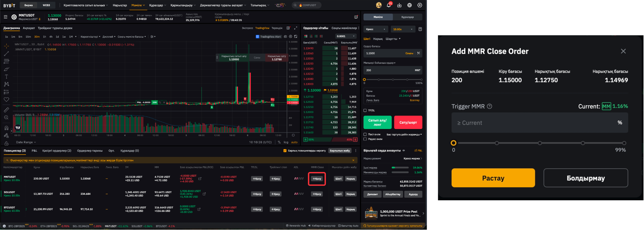Click the download app icon

tap(399, 5)
